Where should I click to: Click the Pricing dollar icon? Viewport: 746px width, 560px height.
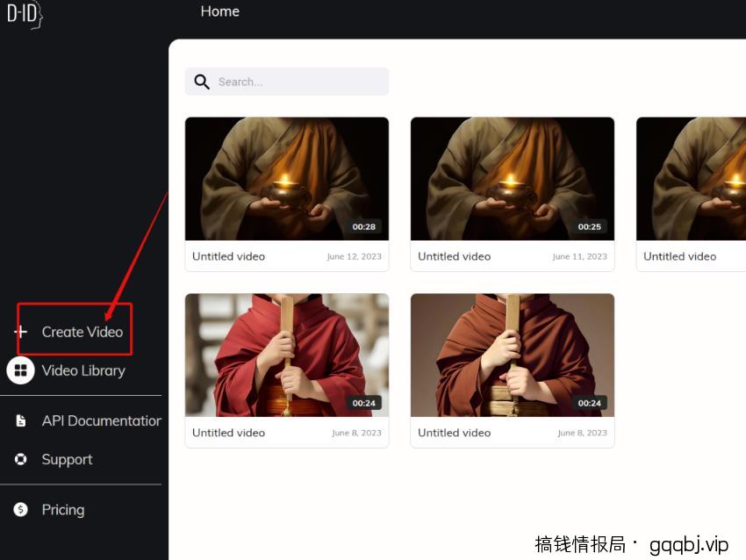(x=20, y=509)
